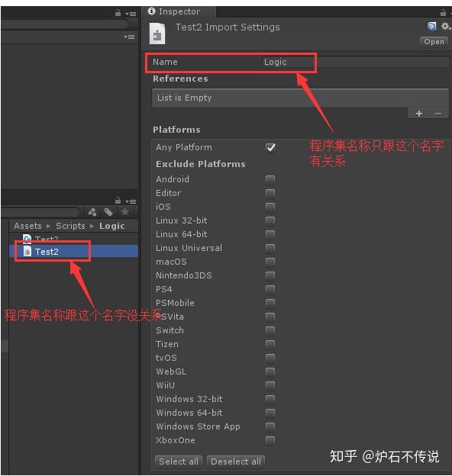
Task: Click the save search favorite star icon
Action: click(x=125, y=211)
